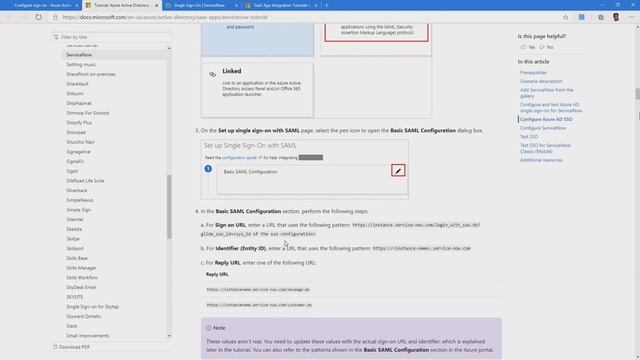Jump to Test SSO for ServiceNow Classic (Mobile)
The image size is (640, 360).
coord(545,148)
